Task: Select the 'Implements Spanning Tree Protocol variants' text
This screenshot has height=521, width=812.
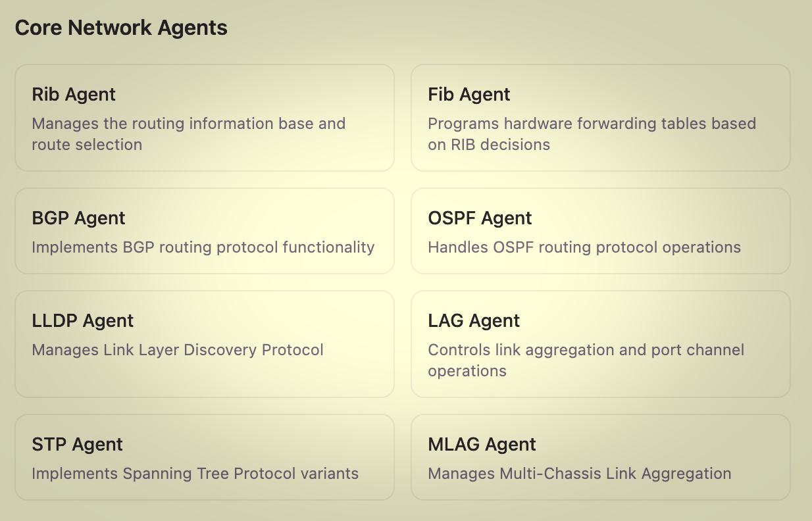Action: [195, 474]
